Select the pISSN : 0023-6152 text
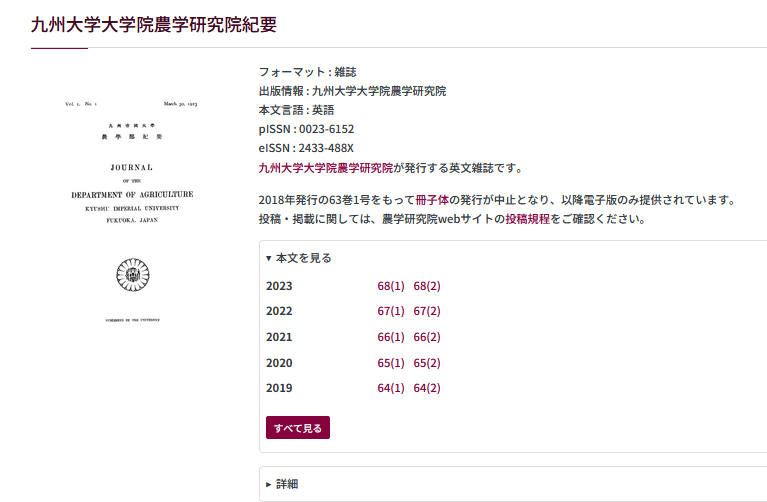This screenshot has height=502, width=767. [306, 129]
